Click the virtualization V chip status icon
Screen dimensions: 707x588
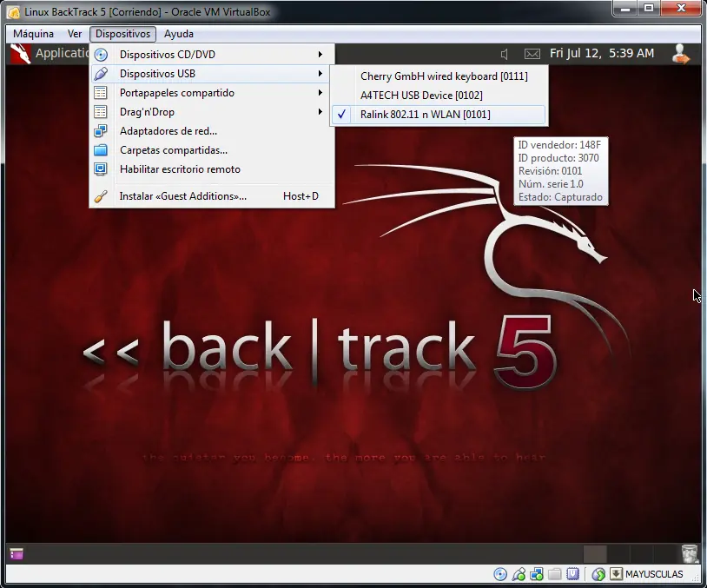coord(572,574)
